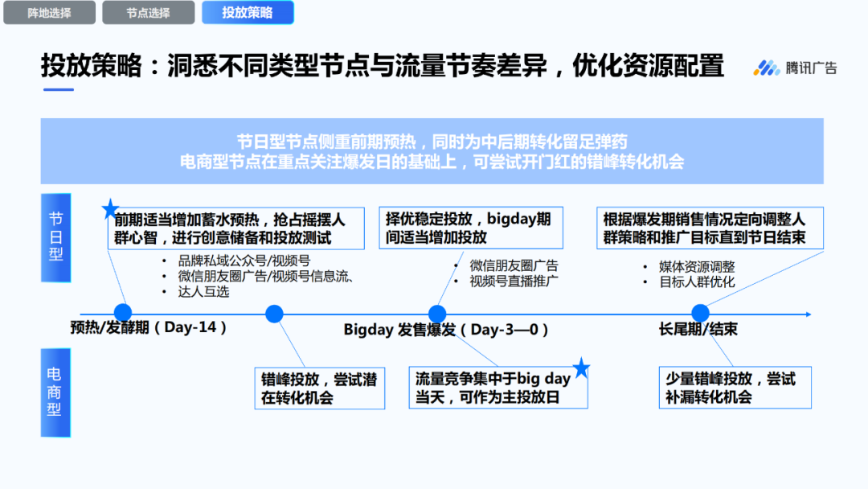Select the box 流量竞争集中于big day当天
Image resolution: width=868 pixels, height=489 pixels.
[x=498, y=388]
